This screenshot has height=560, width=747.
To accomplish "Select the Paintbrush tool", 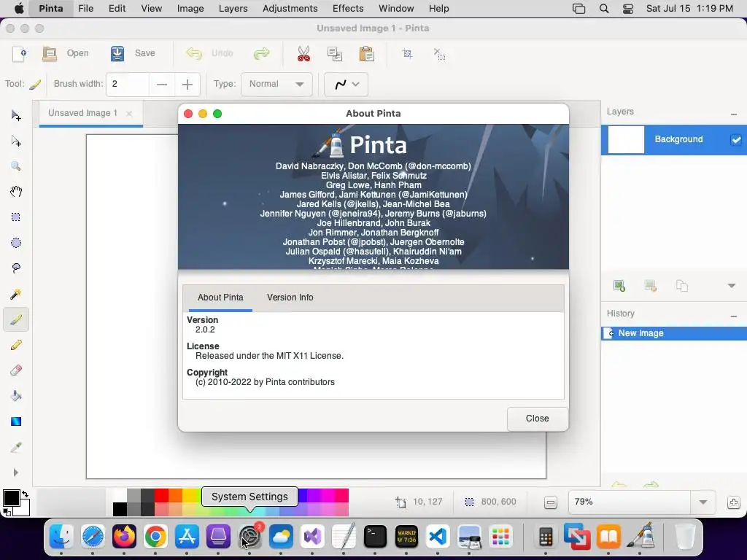I will point(16,319).
